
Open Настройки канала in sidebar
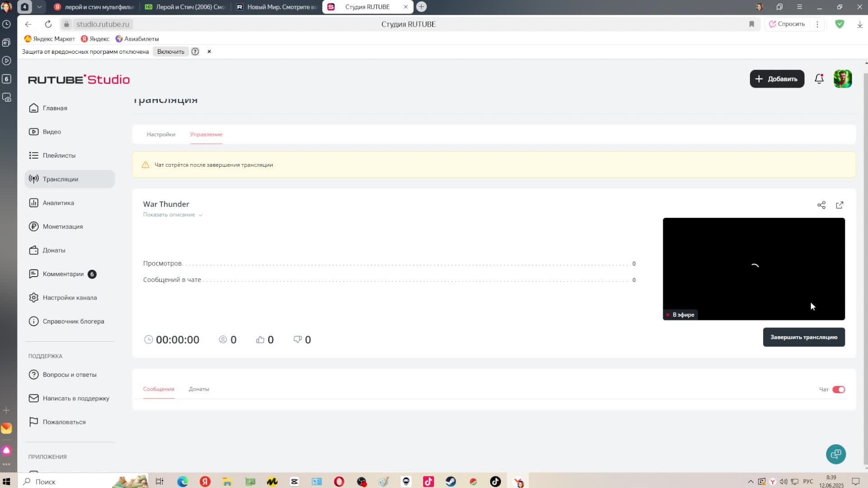coord(70,298)
